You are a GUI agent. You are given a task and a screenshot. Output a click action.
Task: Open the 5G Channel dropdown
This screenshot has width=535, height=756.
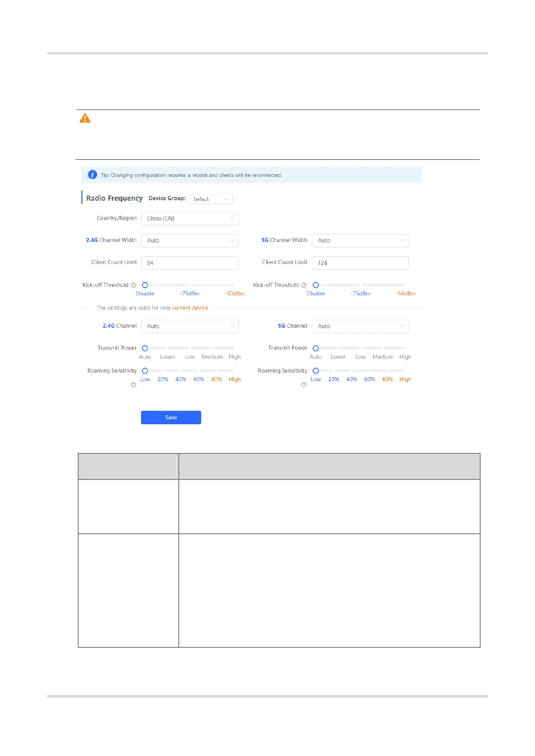tap(360, 326)
